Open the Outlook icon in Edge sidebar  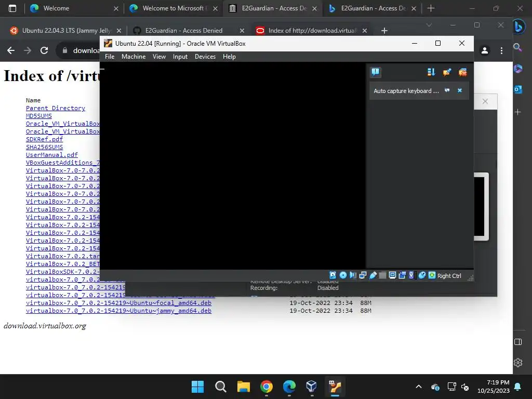(x=518, y=89)
